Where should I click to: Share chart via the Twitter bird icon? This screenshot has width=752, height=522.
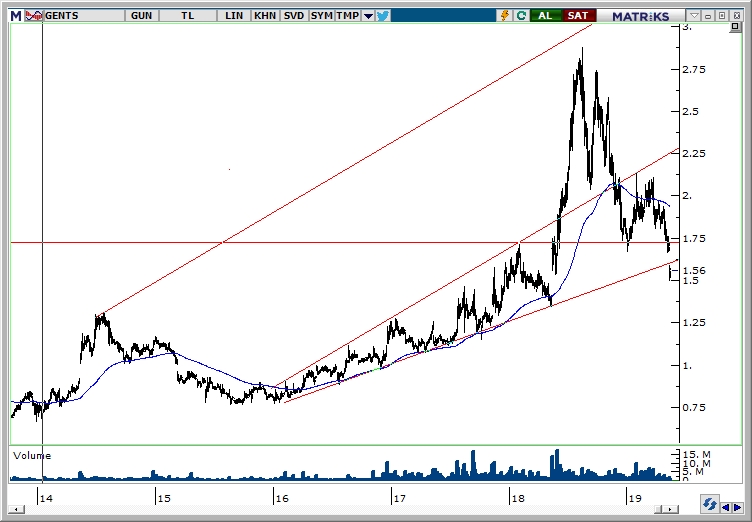[x=383, y=16]
